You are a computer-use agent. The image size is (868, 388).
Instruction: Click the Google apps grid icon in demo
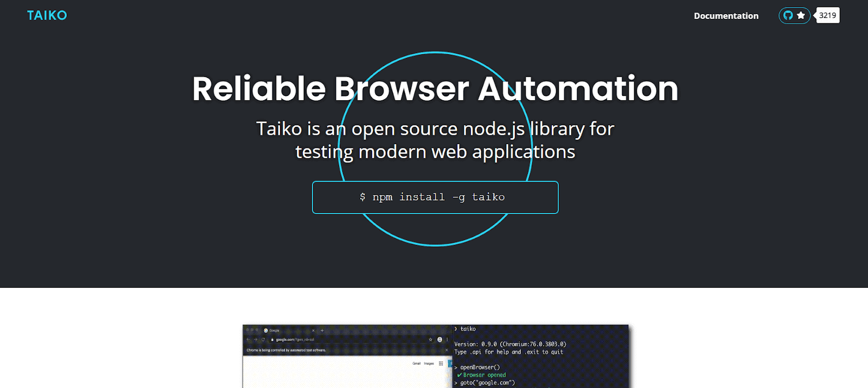pyautogui.click(x=441, y=364)
